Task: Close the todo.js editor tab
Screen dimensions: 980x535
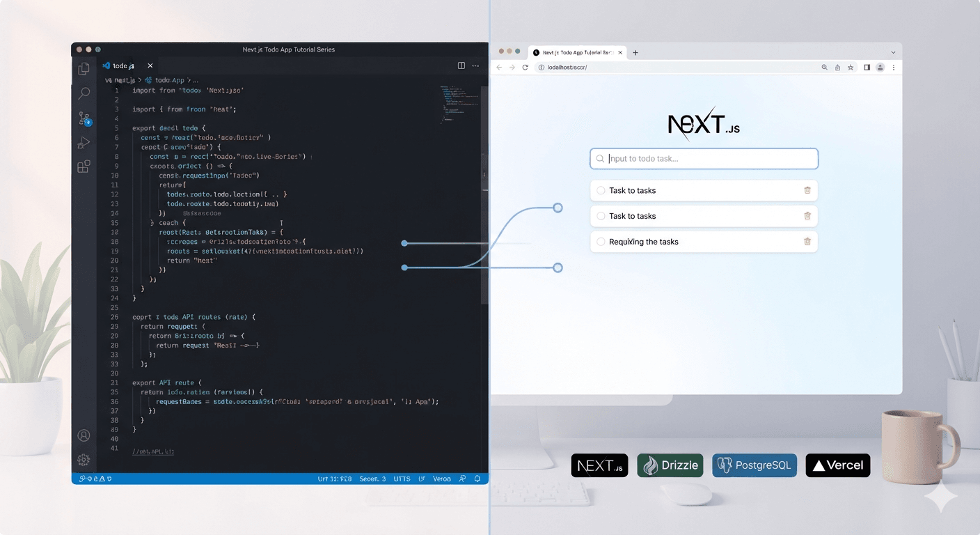Action: 150,65
